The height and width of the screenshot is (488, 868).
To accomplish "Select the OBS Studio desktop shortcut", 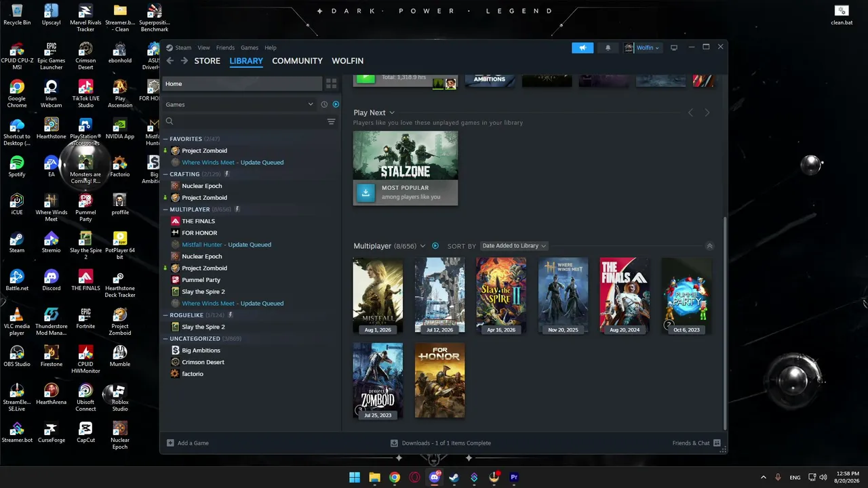I will coord(17,357).
